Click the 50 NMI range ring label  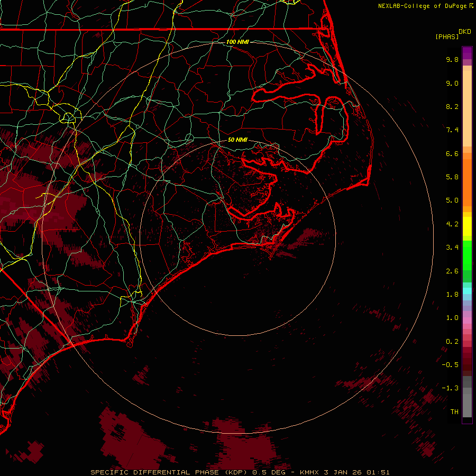click(237, 140)
